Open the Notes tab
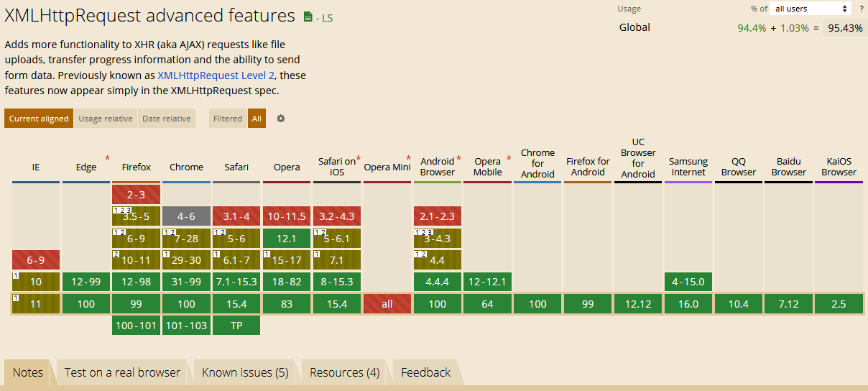The width and height of the screenshot is (868, 391). pyautogui.click(x=28, y=372)
